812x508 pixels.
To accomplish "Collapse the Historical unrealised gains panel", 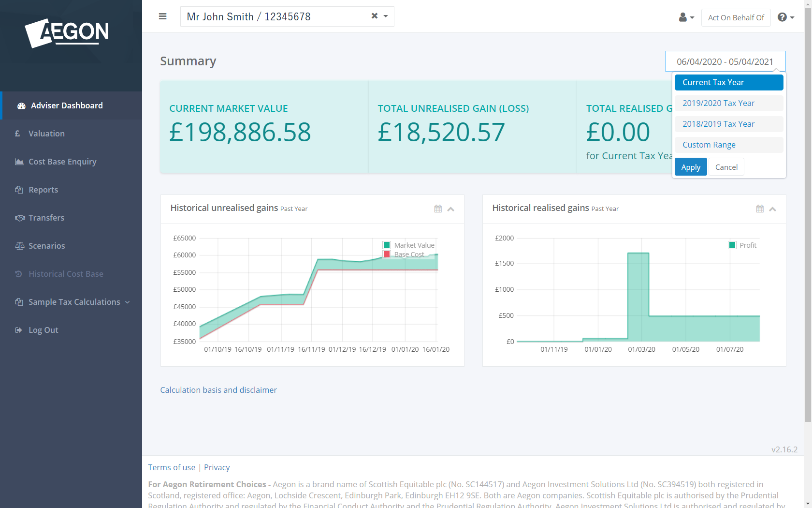I will coord(451,209).
